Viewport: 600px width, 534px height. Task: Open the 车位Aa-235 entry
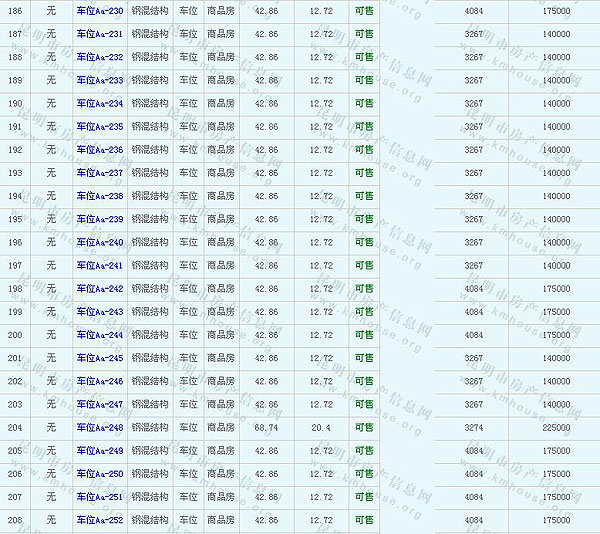pyautogui.click(x=100, y=127)
